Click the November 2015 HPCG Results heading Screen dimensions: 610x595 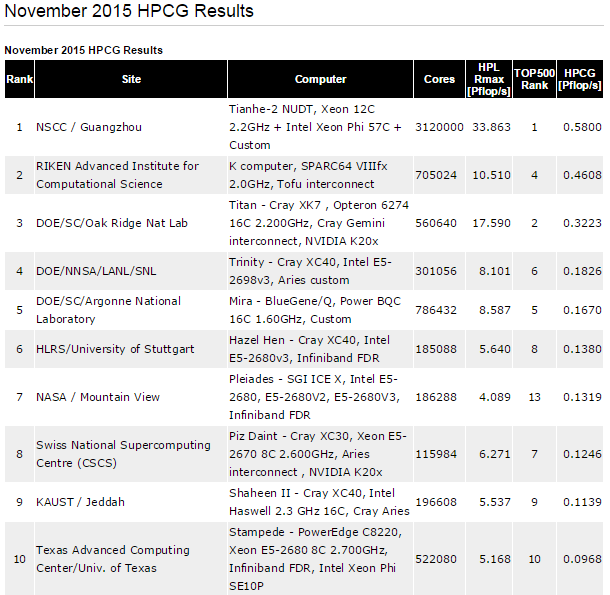(129, 11)
